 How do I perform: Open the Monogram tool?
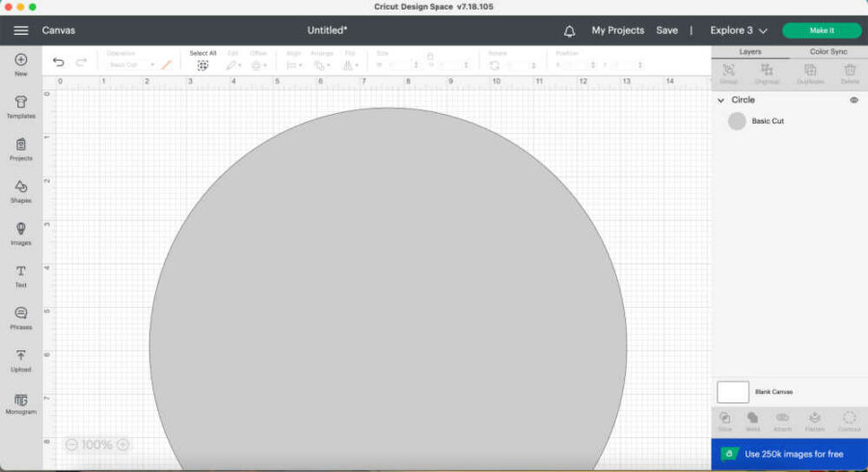pyautogui.click(x=20, y=402)
